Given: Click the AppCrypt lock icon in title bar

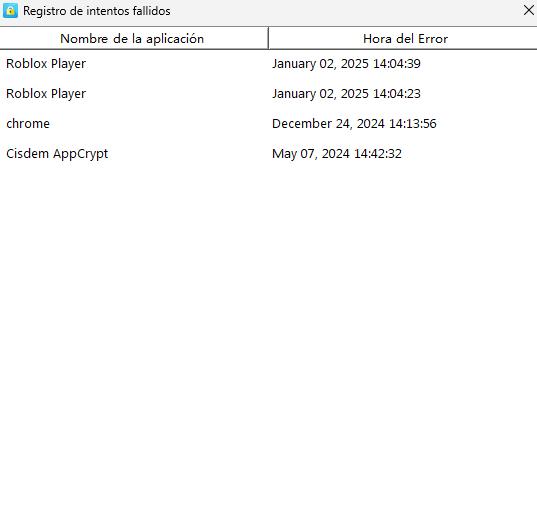Looking at the screenshot, I should 10,11.
